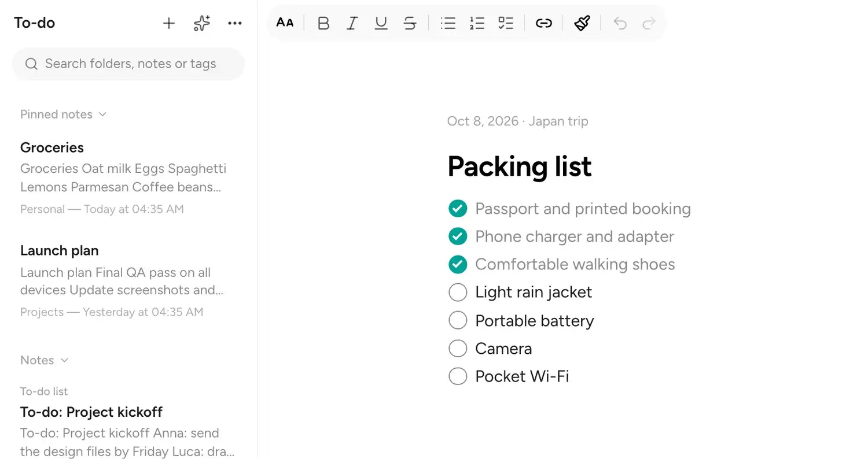Undo the last edit
Image resolution: width=868 pixels, height=459 pixels.
pyautogui.click(x=620, y=23)
